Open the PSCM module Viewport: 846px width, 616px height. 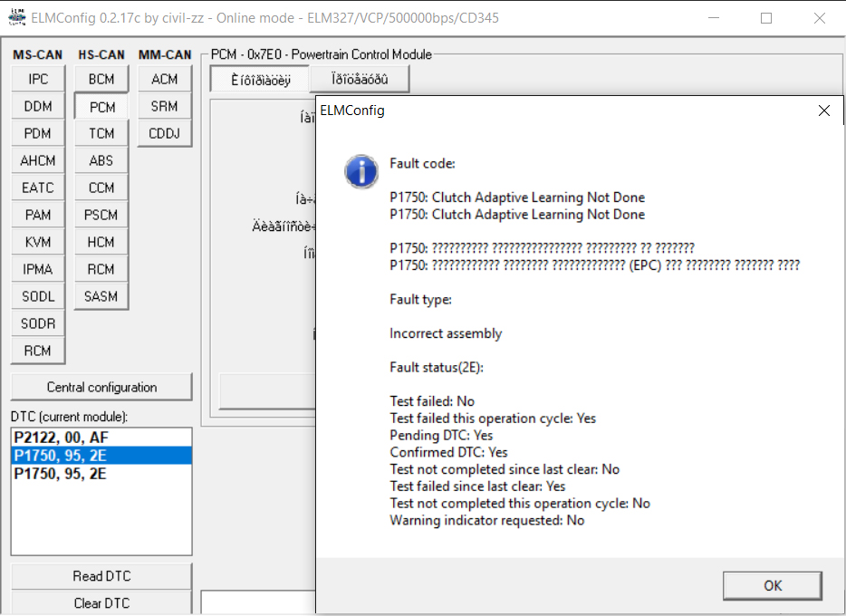101,215
